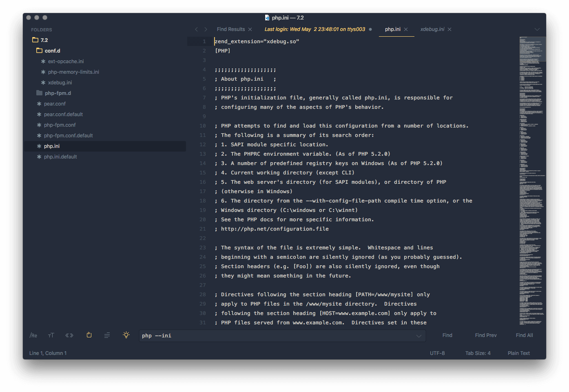Open the Find Results tab
This screenshot has width=569, height=392.
pos(230,29)
